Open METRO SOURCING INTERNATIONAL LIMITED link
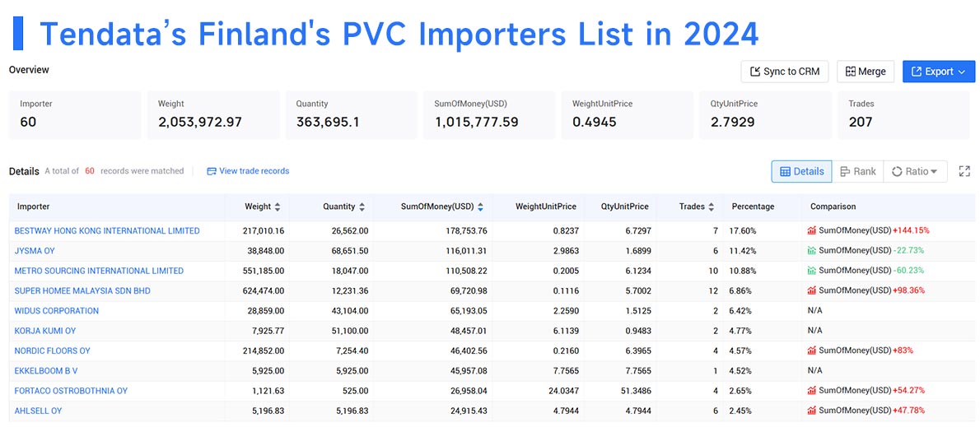Viewport: 980px width, 427px height. coord(99,271)
